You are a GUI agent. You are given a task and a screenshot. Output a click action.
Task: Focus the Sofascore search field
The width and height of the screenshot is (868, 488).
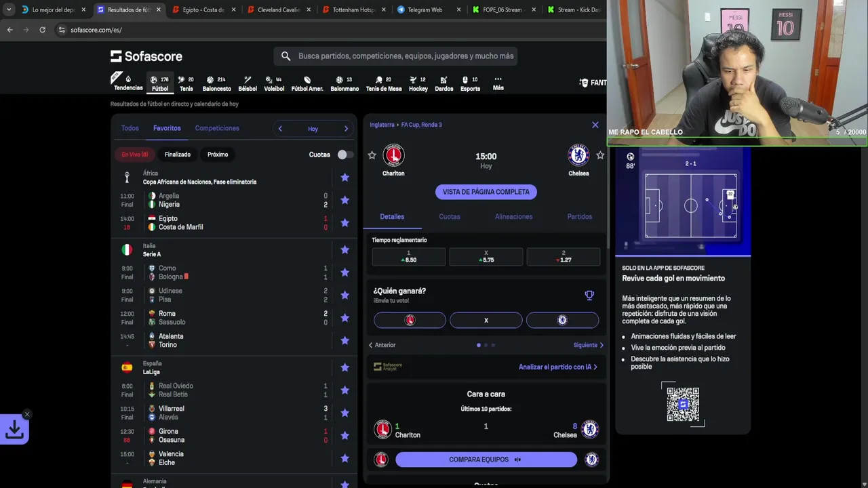[396, 56]
